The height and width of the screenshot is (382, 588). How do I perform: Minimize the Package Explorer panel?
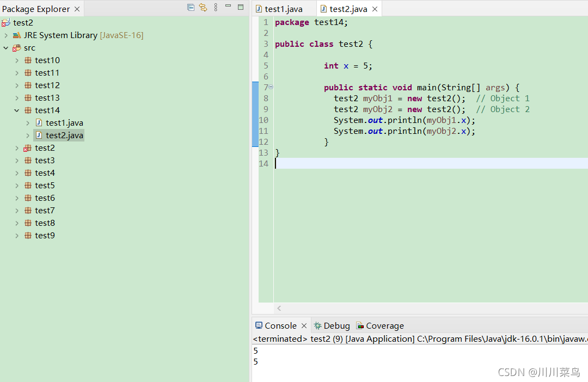(x=228, y=6)
